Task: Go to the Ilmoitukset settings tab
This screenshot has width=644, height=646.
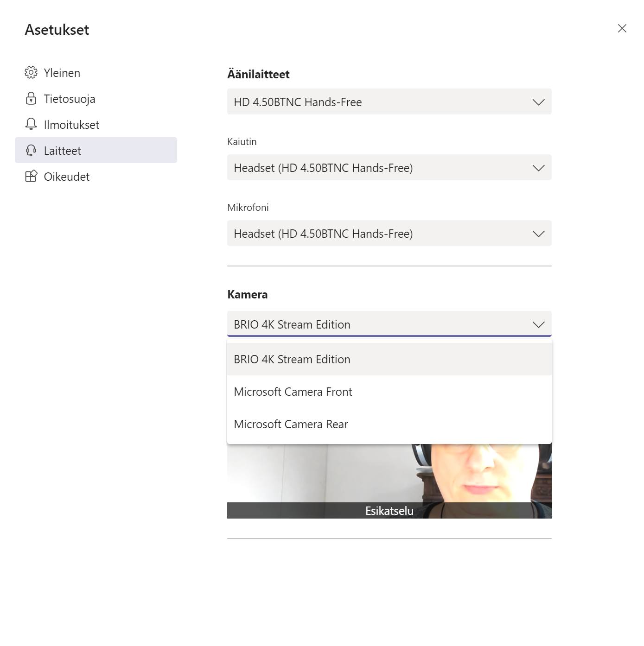Action: click(x=71, y=125)
